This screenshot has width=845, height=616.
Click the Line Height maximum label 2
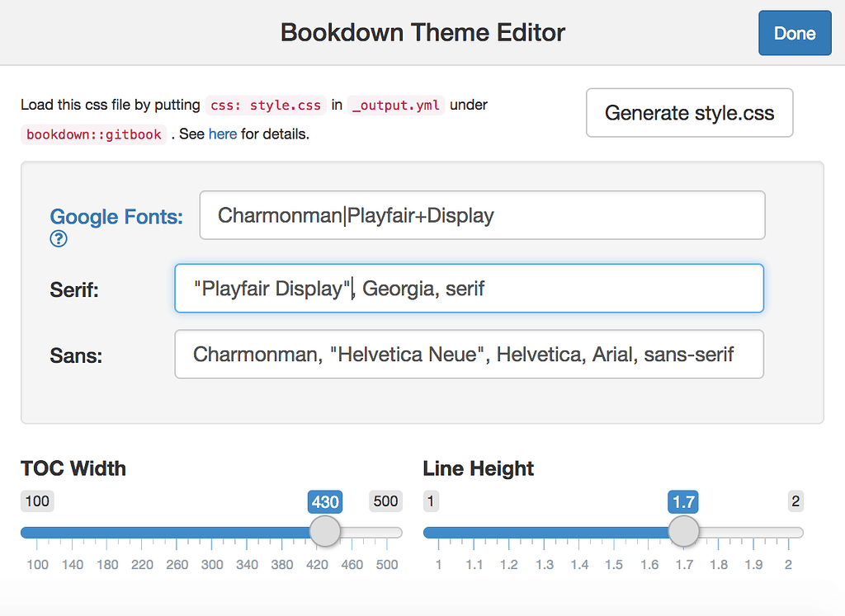click(794, 501)
